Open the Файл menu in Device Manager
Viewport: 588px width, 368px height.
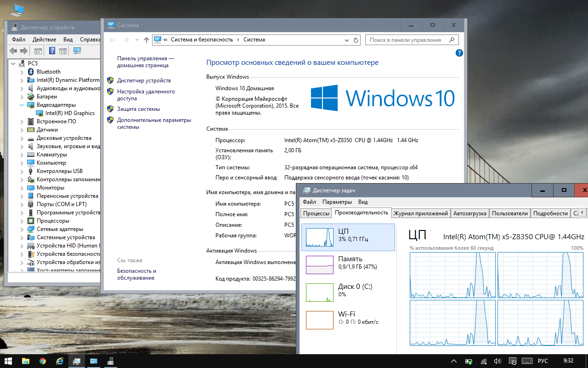[x=19, y=40]
